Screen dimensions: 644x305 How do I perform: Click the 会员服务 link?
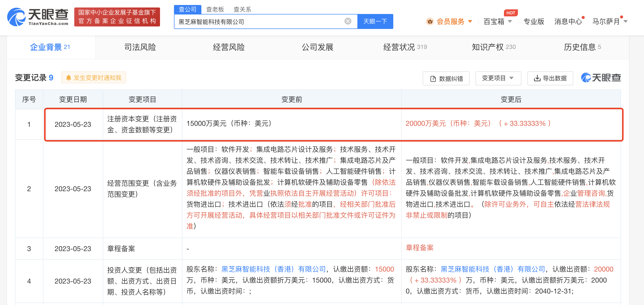click(451, 21)
